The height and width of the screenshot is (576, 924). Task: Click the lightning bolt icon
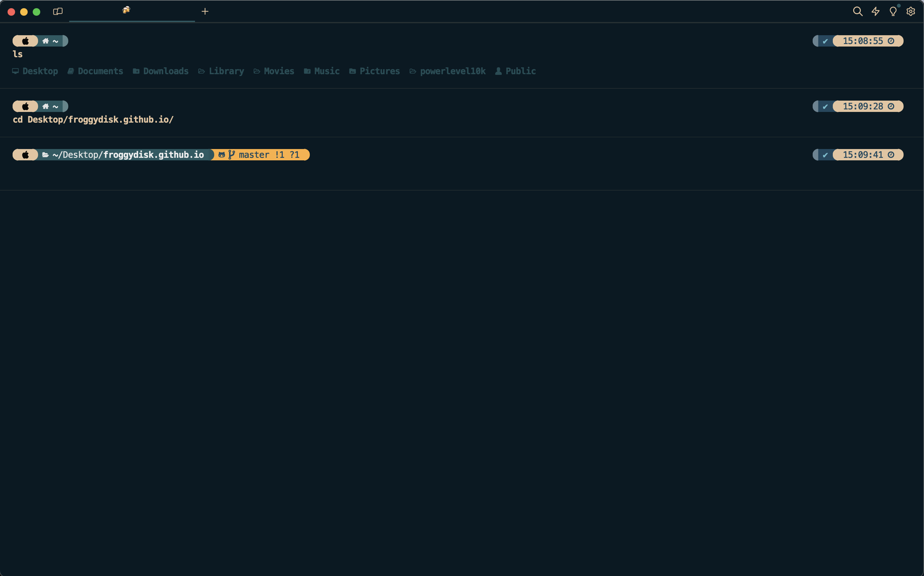click(875, 11)
